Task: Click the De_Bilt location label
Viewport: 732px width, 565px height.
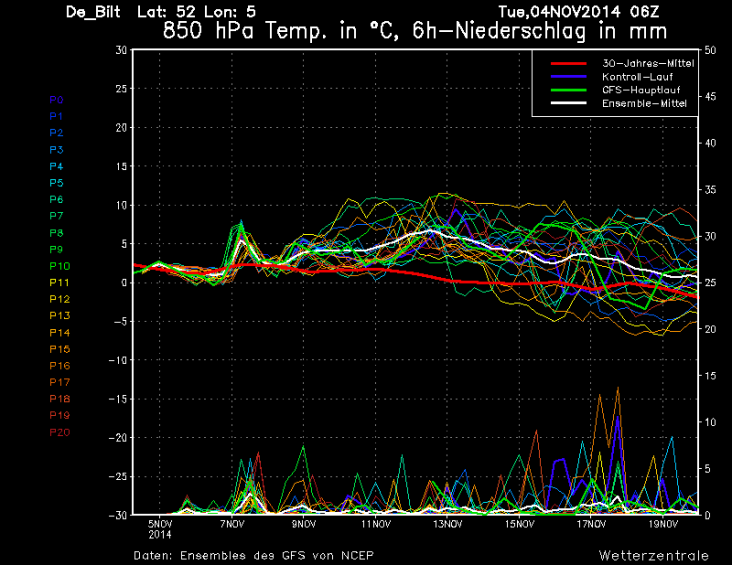Action: [88, 12]
